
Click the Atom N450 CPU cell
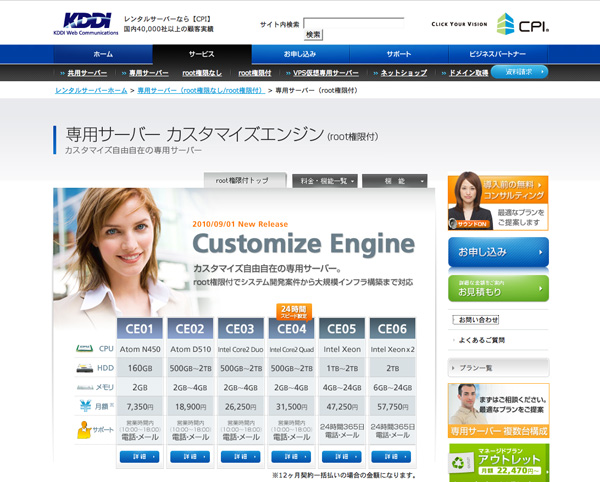tap(140, 349)
